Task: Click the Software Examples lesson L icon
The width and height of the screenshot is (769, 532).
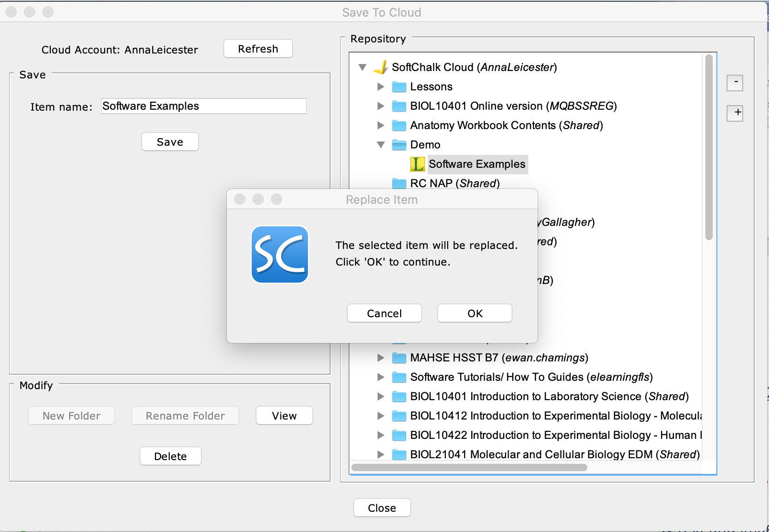Action: tap(417, 164)
